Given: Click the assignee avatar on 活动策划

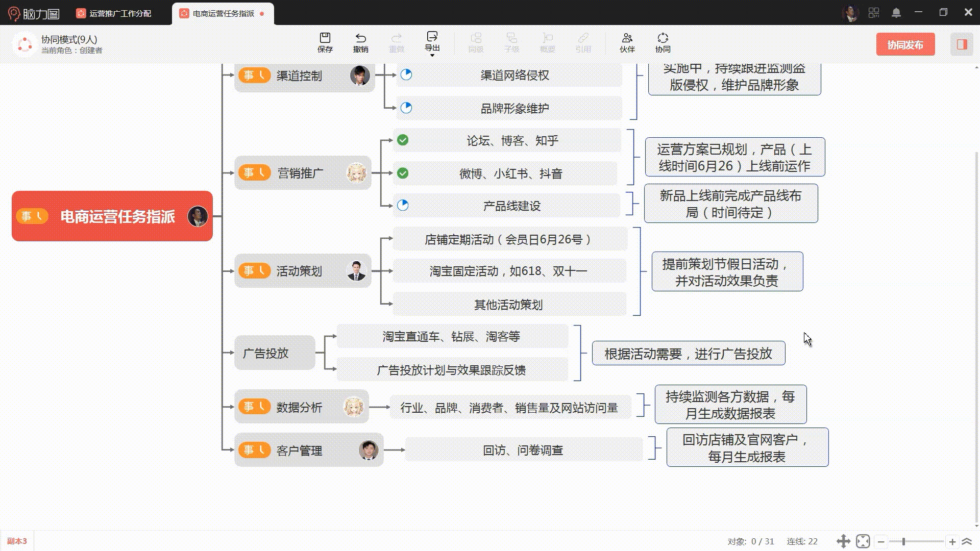Looking at the screenshot, I should [x=356, y=271].
